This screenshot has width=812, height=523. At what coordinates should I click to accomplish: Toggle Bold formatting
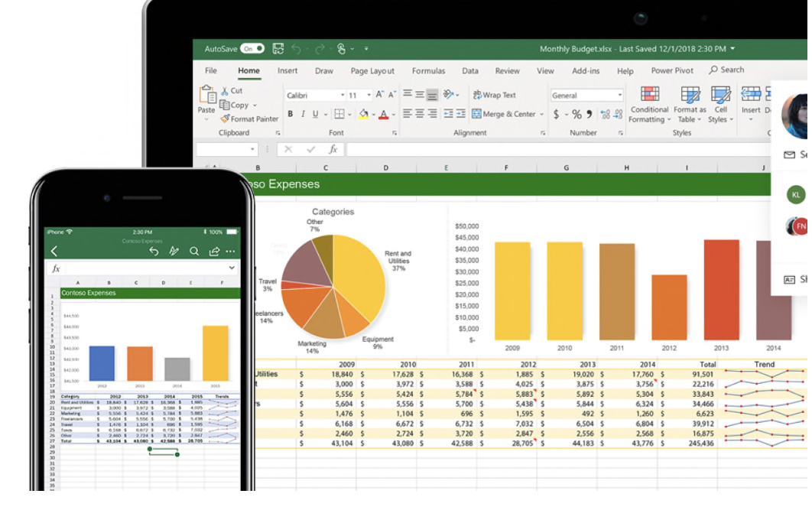[x=290, y=114]
